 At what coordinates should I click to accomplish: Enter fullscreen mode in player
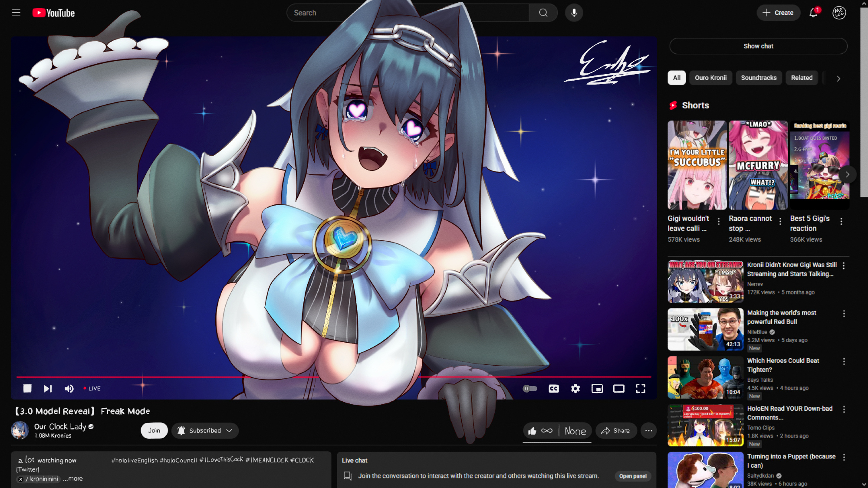tap(641, 389)
